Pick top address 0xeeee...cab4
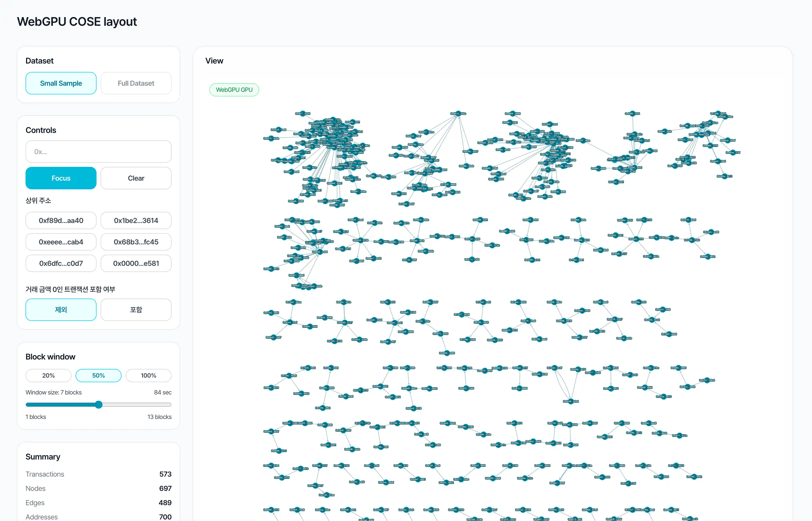 point(61,242)
